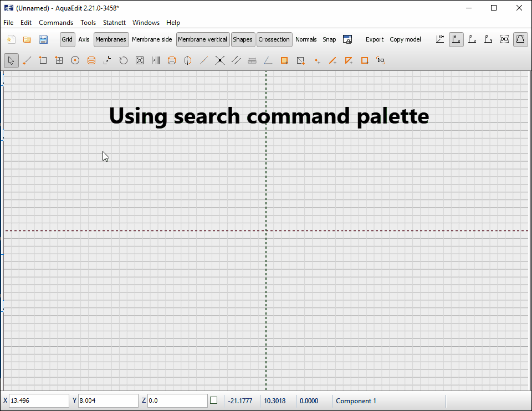
Task: Toggle Normals display
Action: click(x=306, y=39)
